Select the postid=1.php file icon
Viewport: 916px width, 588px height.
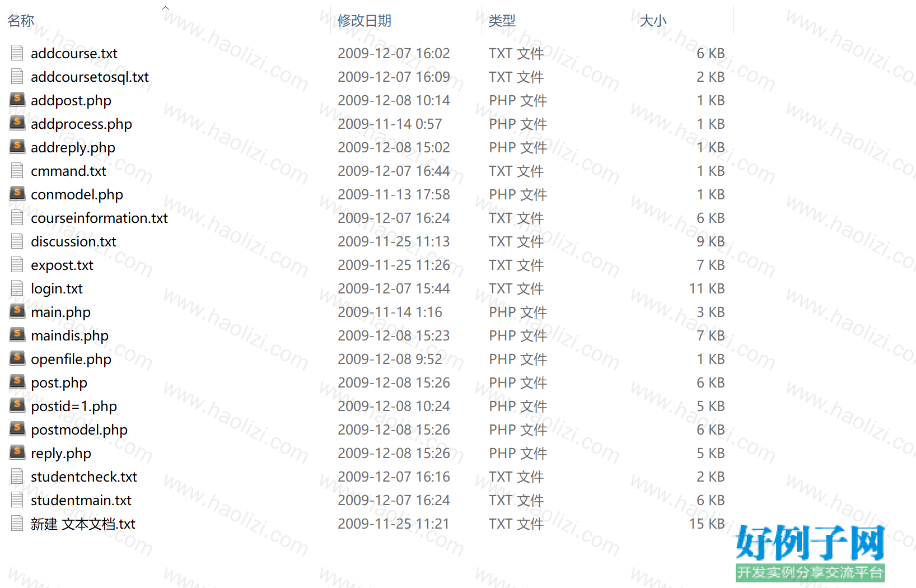click(x=17, y=405)
